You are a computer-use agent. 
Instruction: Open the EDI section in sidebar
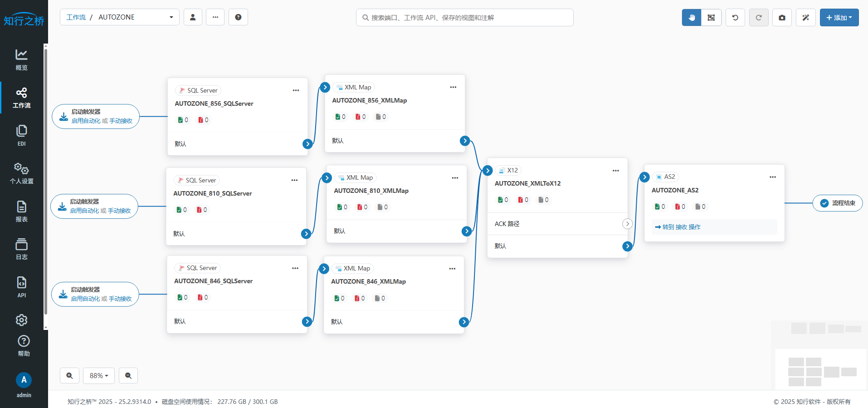point(21,135)
